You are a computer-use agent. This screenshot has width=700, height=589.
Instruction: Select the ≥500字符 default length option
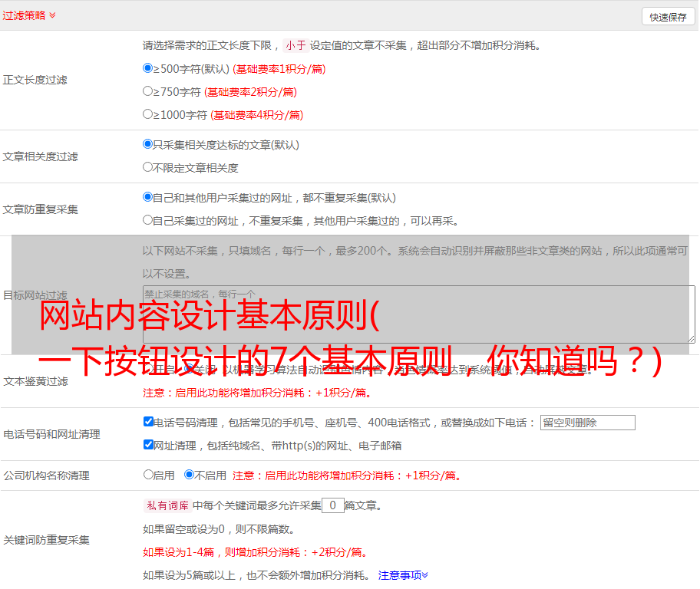(148, 68)
